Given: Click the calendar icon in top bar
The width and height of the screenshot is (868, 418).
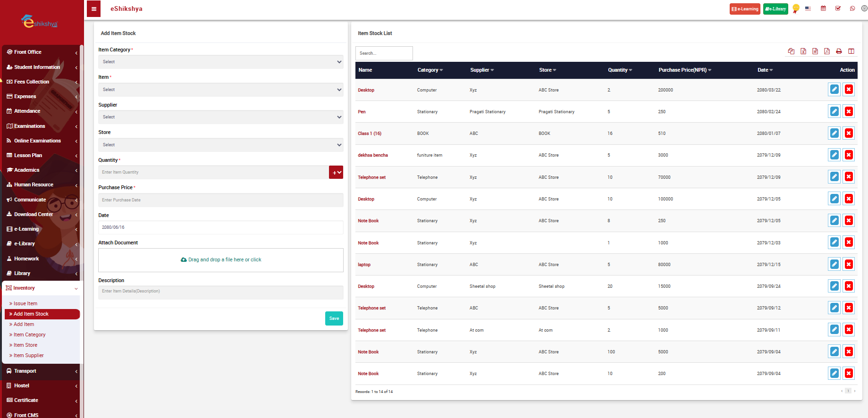Looking at the screenshot, I should (x=823, y=8).
